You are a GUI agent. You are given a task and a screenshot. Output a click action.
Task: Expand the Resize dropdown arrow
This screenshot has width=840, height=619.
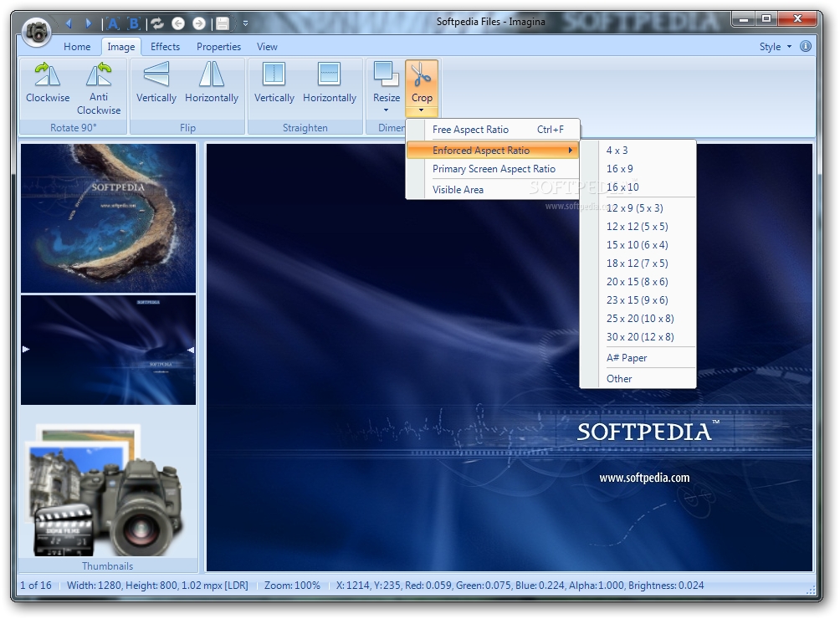pyautogui.click(x=387, y=110)
